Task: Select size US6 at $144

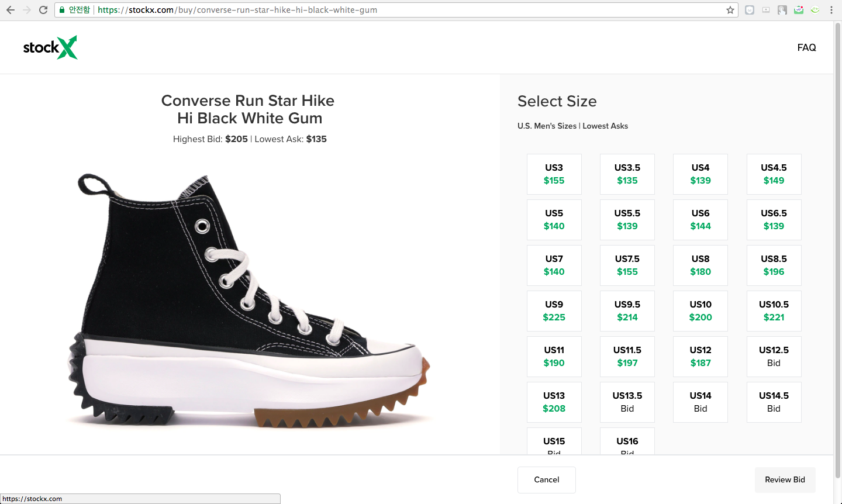Action: [x=700, y=220]
